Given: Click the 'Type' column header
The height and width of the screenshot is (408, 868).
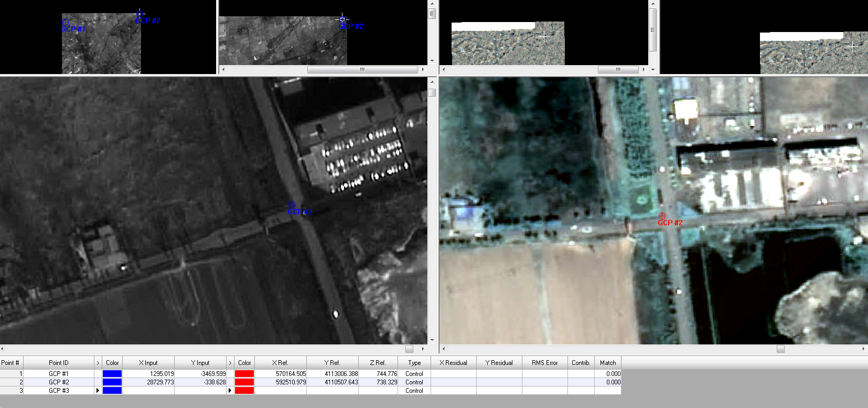Looking at the screenshot, I should coord(414,363).
